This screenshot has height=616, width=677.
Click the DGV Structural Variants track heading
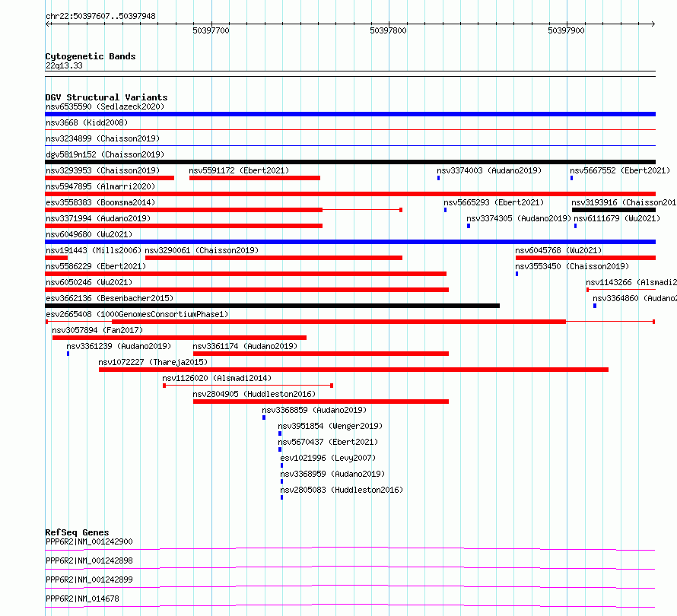[106, 97]
